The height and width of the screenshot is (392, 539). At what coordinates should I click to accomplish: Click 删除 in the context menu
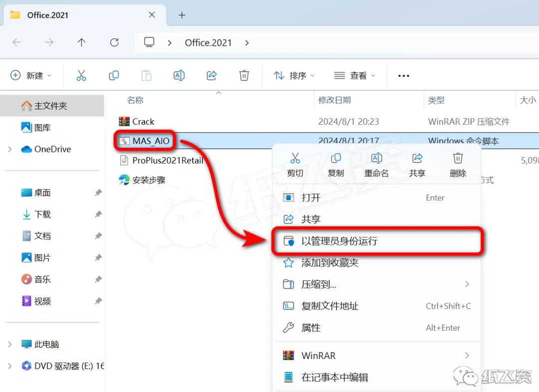point(458,165)
